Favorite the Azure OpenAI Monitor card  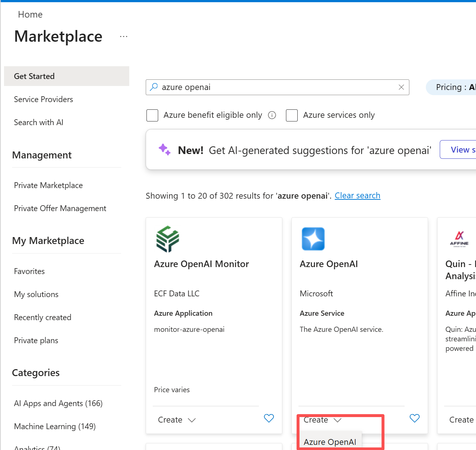pos(269,418)
